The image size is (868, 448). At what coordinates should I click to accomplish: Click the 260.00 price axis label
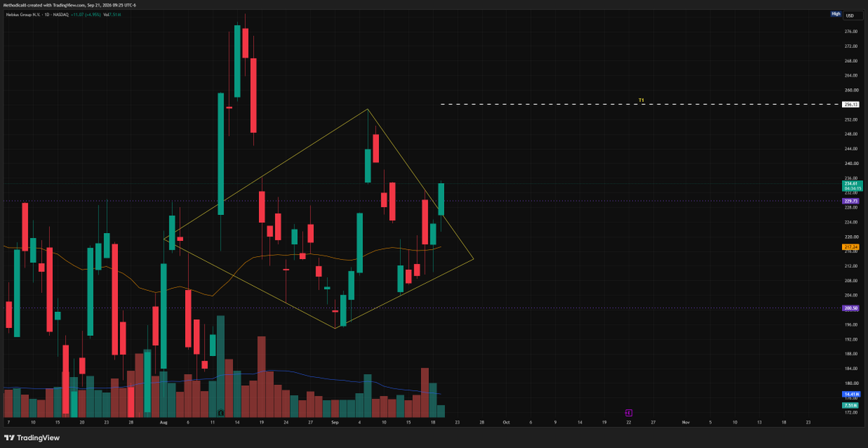851,90
